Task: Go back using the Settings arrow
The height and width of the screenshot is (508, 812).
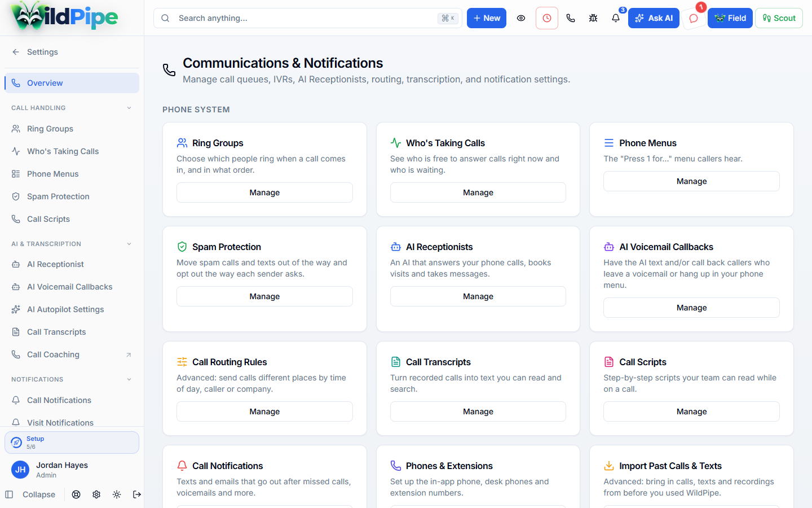Action: pos(16,52)
